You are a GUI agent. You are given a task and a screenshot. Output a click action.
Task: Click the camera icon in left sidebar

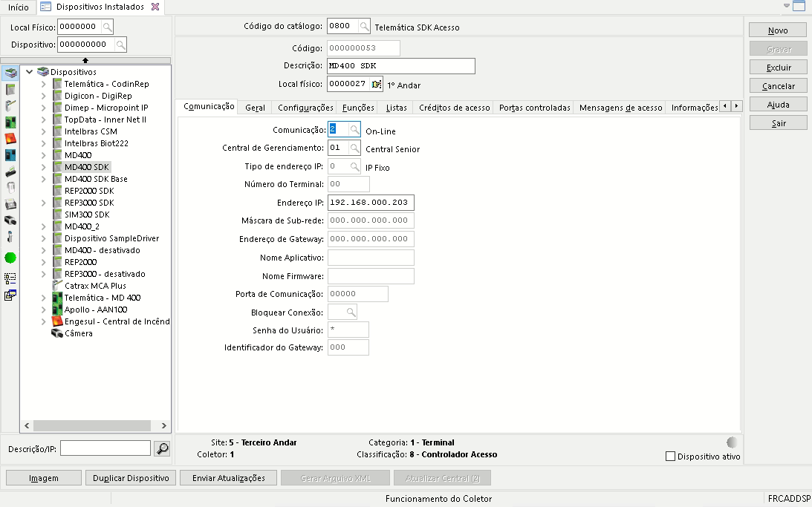[10, 220]
